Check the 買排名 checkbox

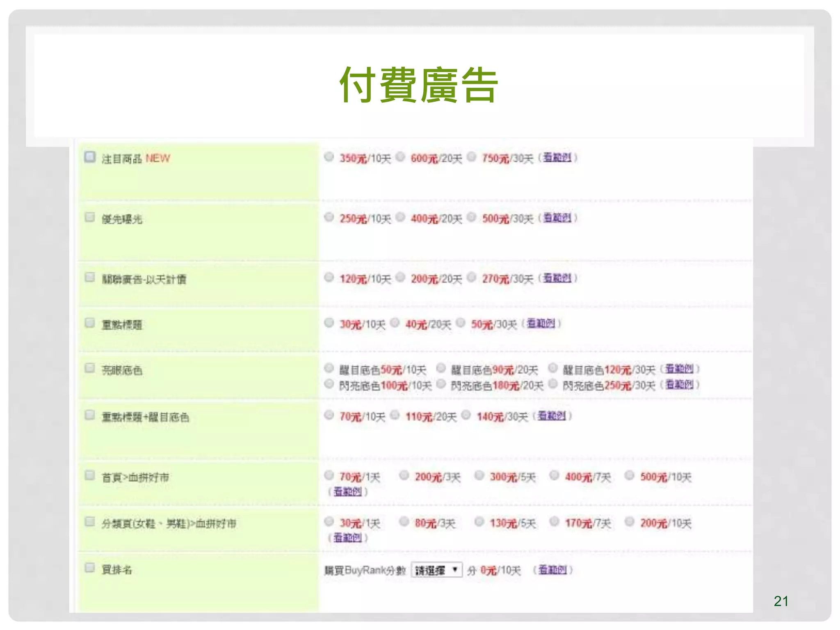[90, 568]
